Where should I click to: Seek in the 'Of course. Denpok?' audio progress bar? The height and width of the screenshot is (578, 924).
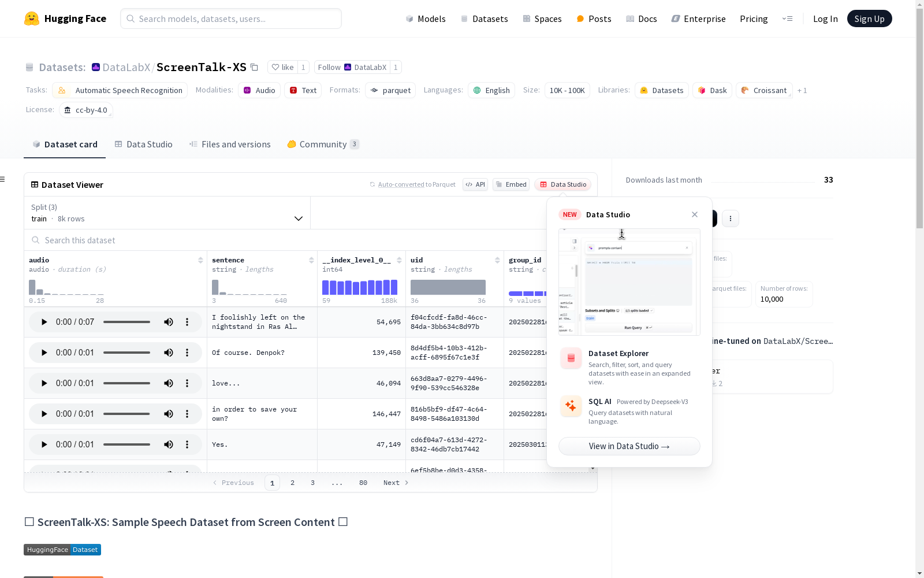pos(126,353)
